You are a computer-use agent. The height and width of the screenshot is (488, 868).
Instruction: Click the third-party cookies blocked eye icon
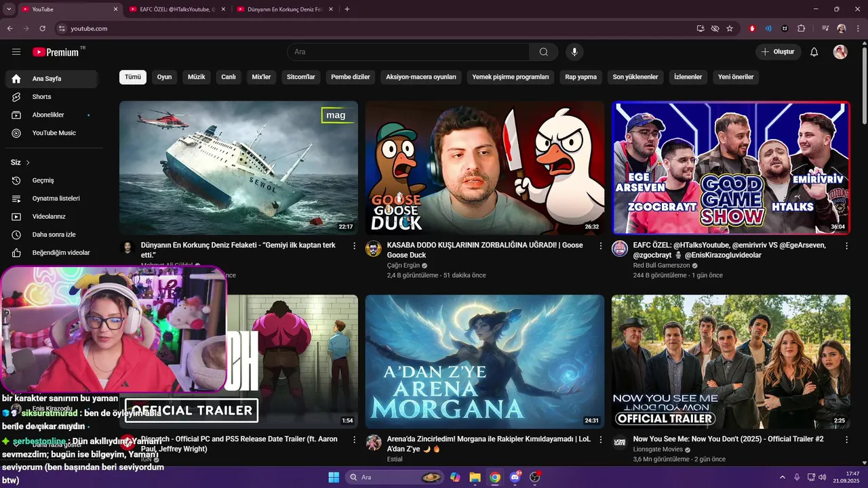(x=715, y=28)
